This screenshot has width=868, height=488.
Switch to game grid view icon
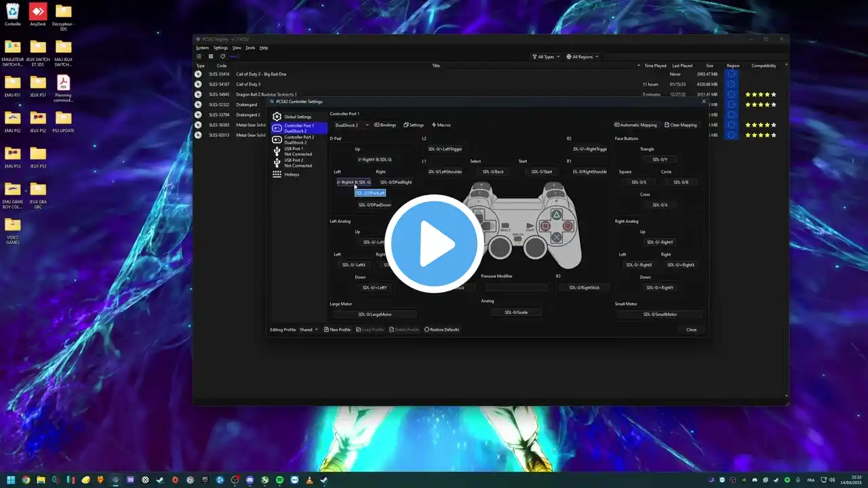pyautogui.click(x=211, y=56)
